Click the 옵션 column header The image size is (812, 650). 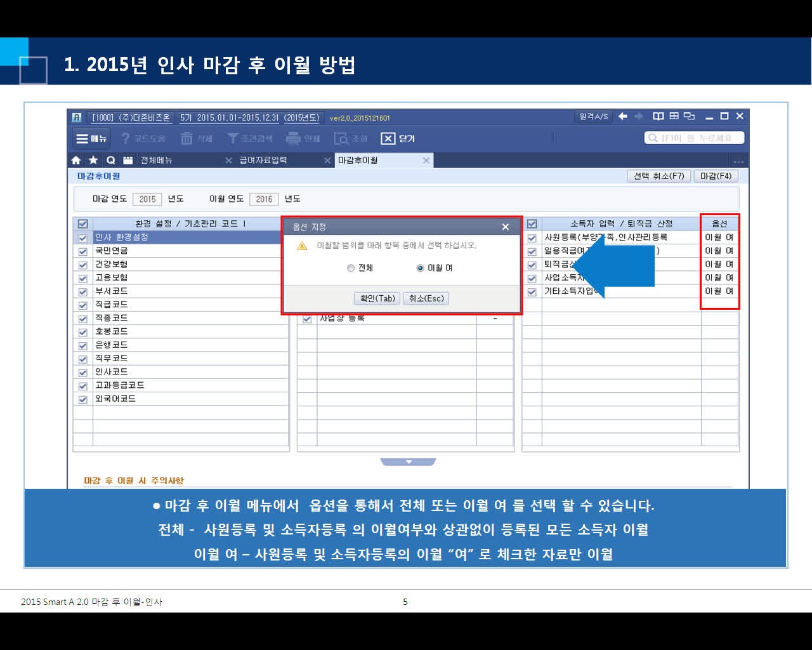(719, 223)
